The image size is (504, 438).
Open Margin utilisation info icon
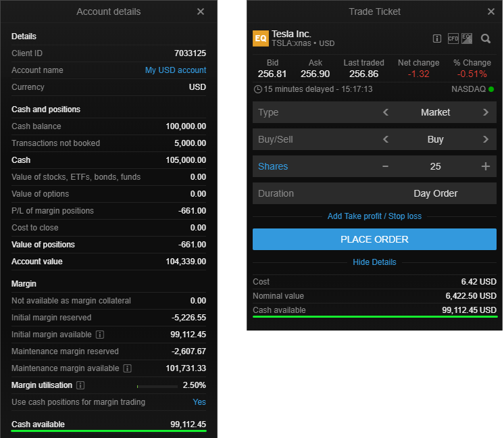tap(80, 385)
